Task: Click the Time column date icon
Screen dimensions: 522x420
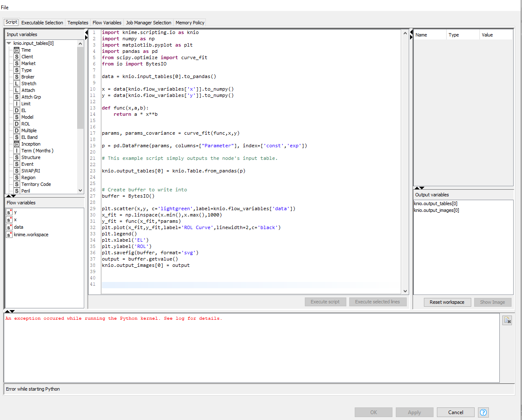Action: click(16, 50)
